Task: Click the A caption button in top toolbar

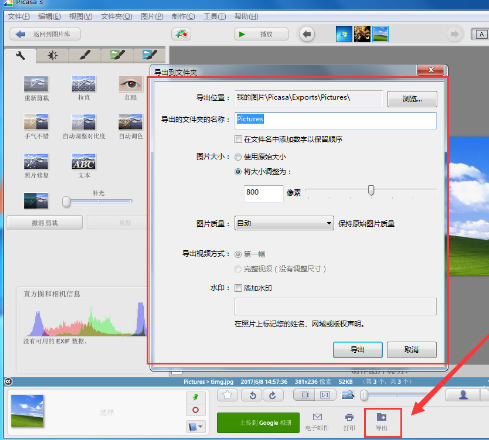Action: (x=480, y=34)
